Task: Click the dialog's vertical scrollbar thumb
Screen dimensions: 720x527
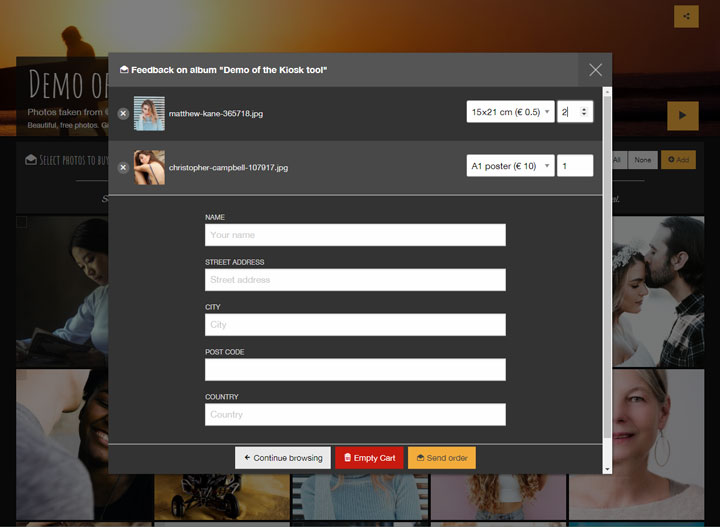Action: [x=607, y=266]
